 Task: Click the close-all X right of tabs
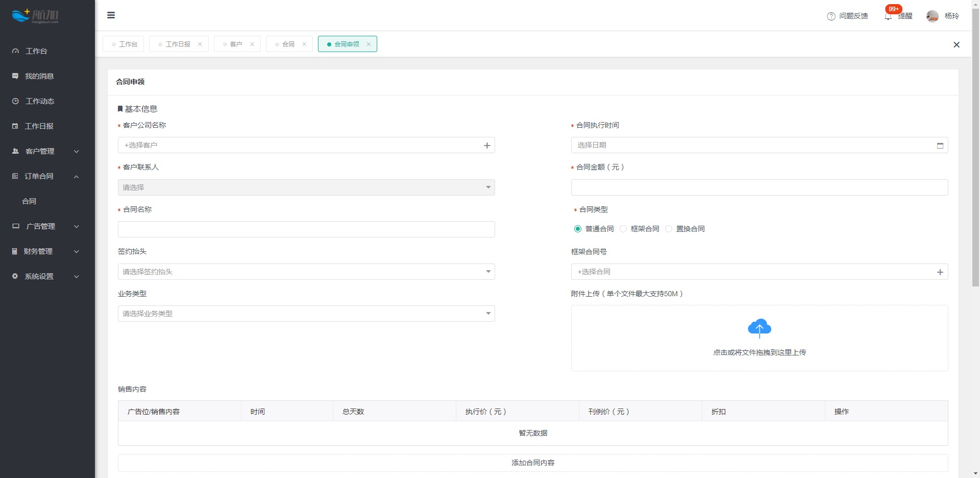click(x=957, y=45)
